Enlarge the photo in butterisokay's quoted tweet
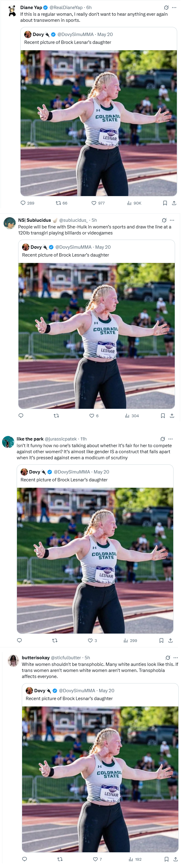The height and width of the screenshot is (868, 182). point(100,779)
